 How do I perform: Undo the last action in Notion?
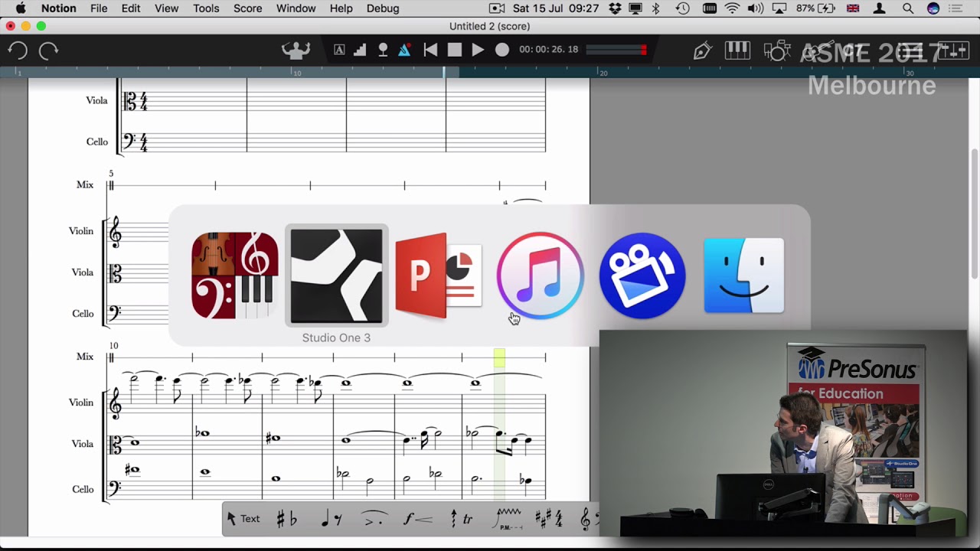18,51
